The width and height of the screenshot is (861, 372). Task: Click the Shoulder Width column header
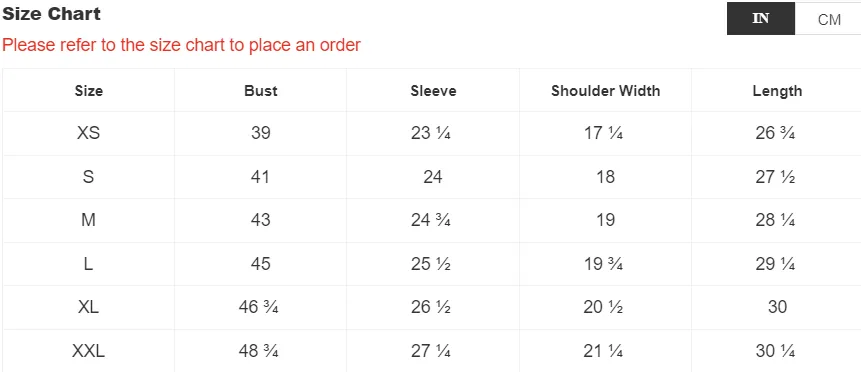click(x=606, y=91)
